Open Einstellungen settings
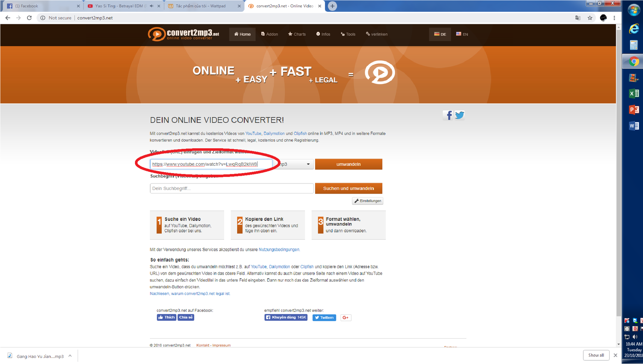Viewport: 643px width, 364px height. click(x=367, y=201)
